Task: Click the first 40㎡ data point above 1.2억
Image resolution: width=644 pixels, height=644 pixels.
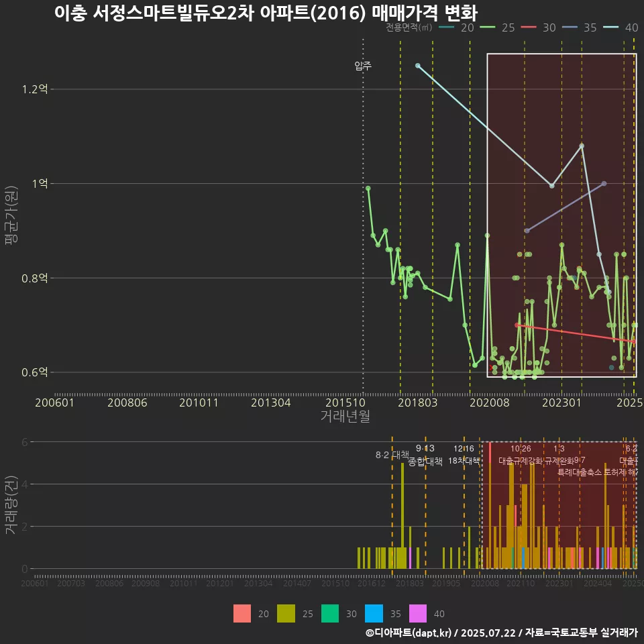Action: coord(418,66)
